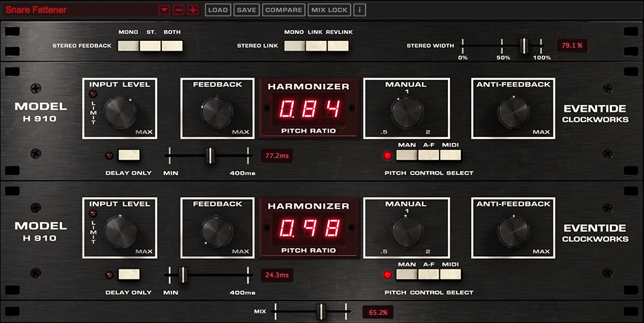
Task: Select MIDI pitch control on lower unit
Action: [451, 275]
